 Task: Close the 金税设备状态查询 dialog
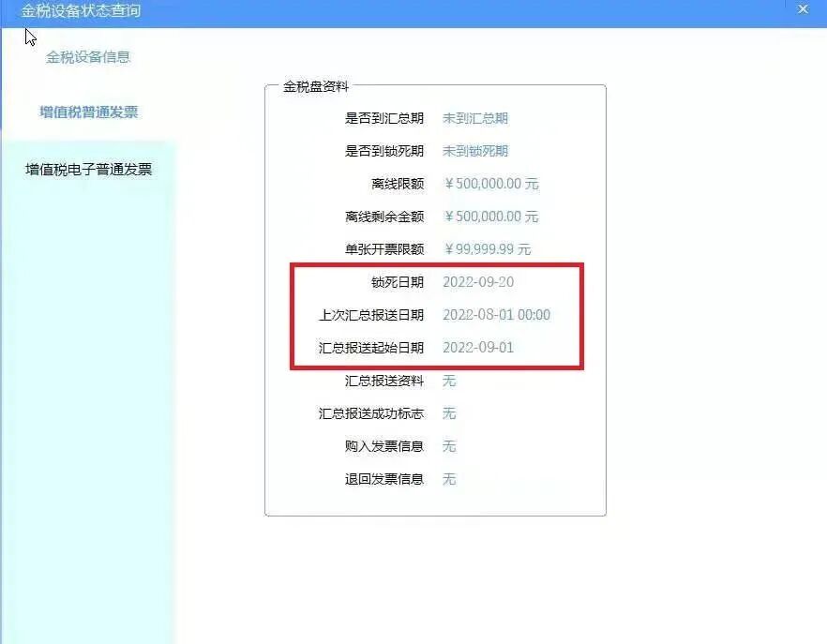click(x=802, y=9)
